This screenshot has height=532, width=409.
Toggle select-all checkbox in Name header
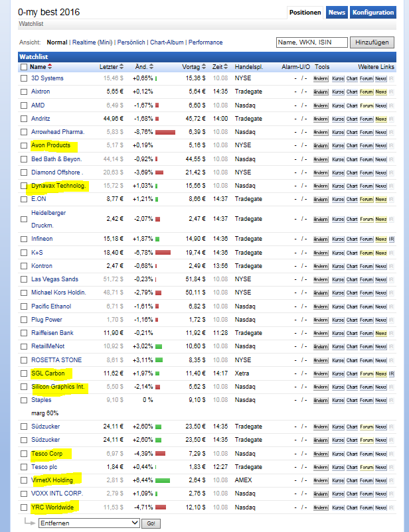pyautogui.click(x=24, y=67)
